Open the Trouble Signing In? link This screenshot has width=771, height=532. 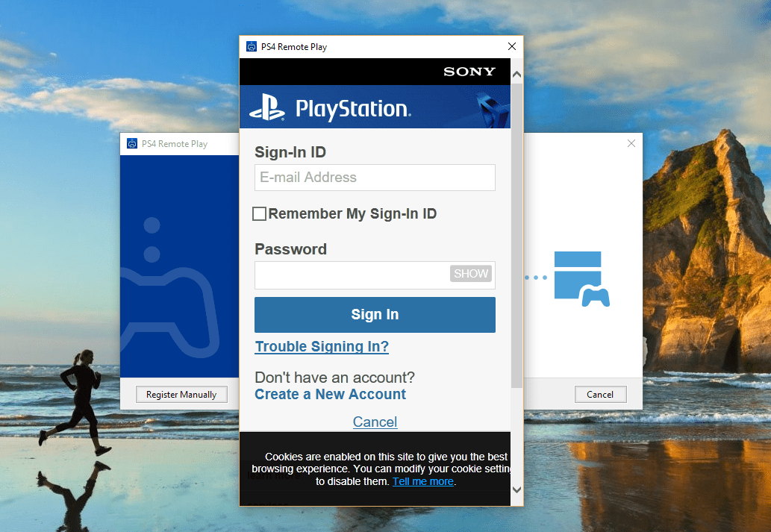coord(322,347)
